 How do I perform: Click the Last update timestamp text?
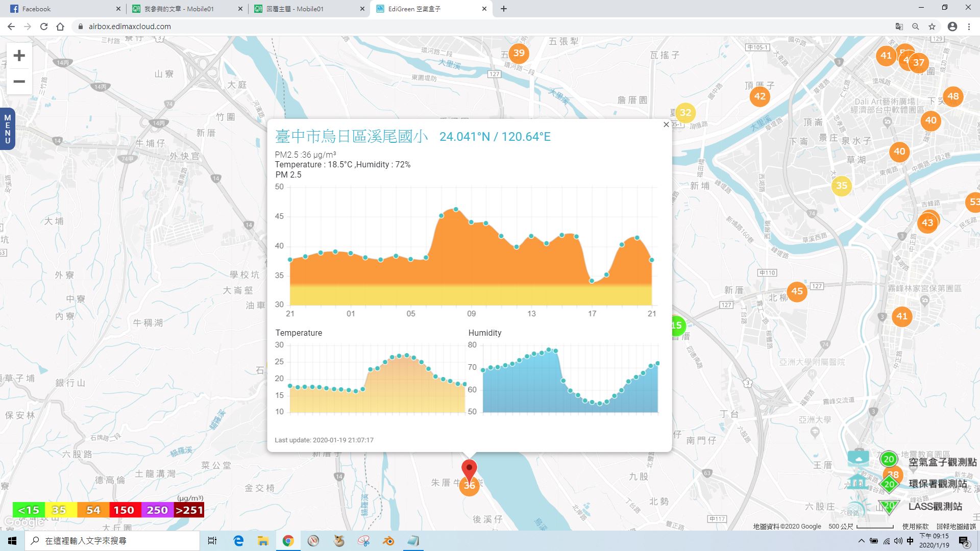pos(324,440)
